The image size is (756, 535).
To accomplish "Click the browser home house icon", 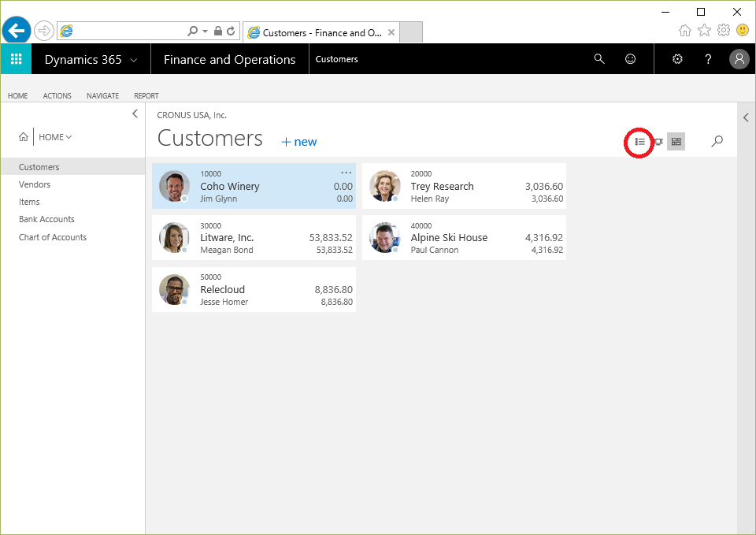I will (x=684, y=31).
